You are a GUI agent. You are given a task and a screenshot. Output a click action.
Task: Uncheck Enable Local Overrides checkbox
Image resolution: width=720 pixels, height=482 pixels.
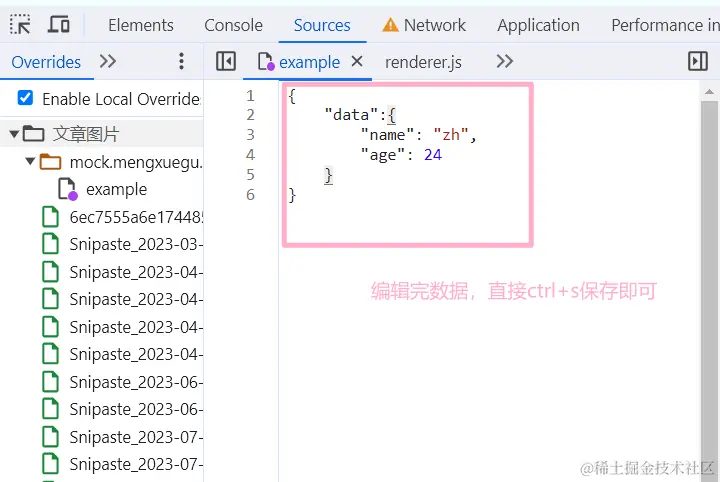(x=25, y=98)
